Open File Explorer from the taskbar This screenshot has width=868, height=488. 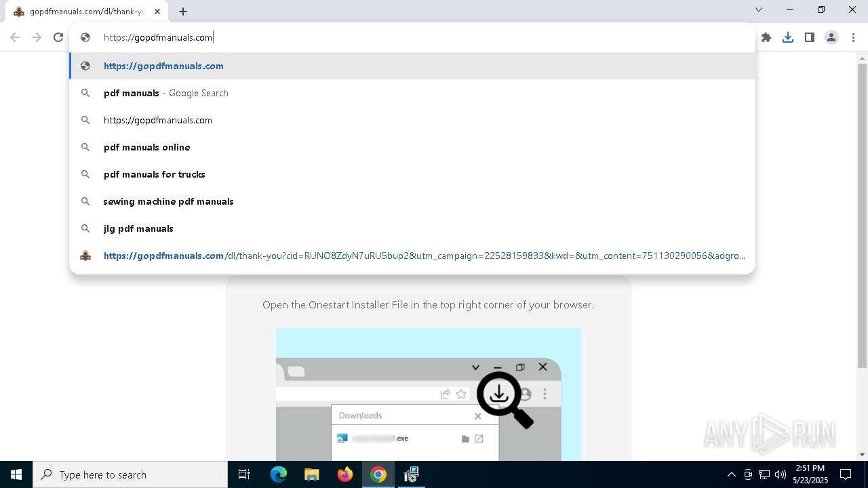click(312, 474)
